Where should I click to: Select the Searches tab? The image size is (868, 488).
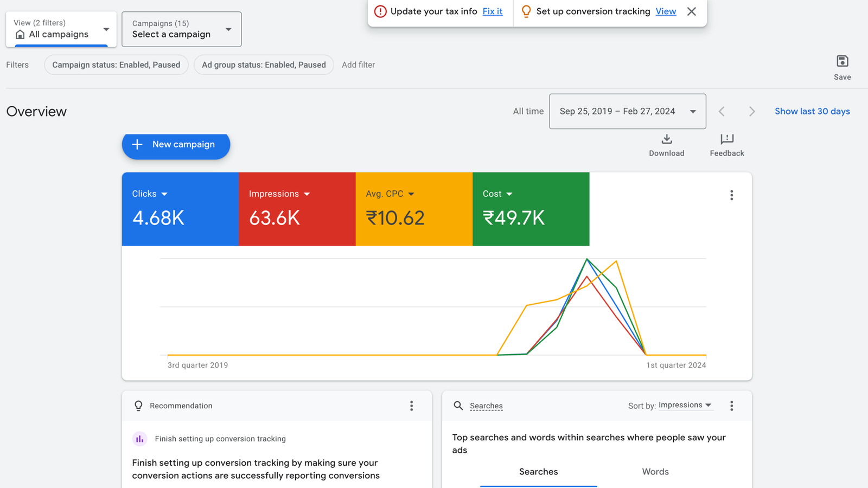point(538,472)
